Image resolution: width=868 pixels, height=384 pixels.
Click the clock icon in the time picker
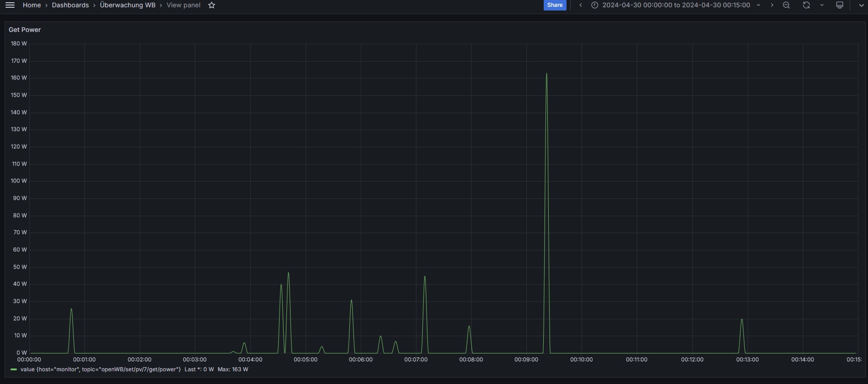595,5
